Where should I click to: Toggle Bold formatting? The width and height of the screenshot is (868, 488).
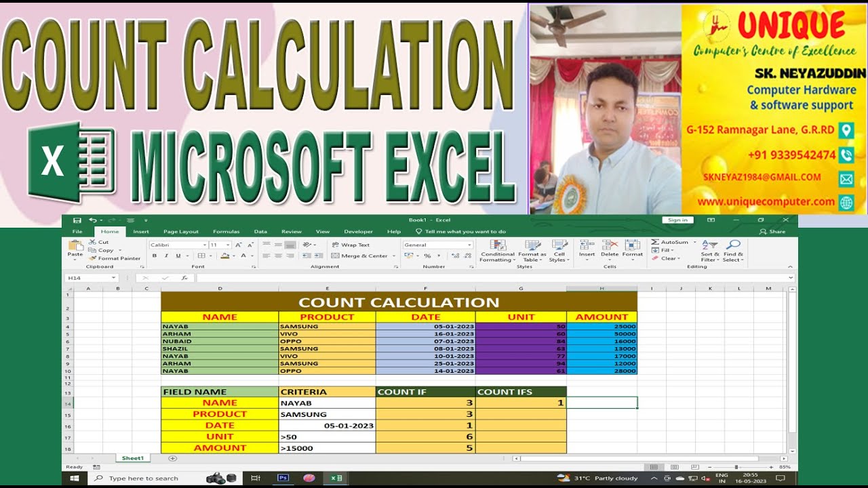tap(155, 256)
